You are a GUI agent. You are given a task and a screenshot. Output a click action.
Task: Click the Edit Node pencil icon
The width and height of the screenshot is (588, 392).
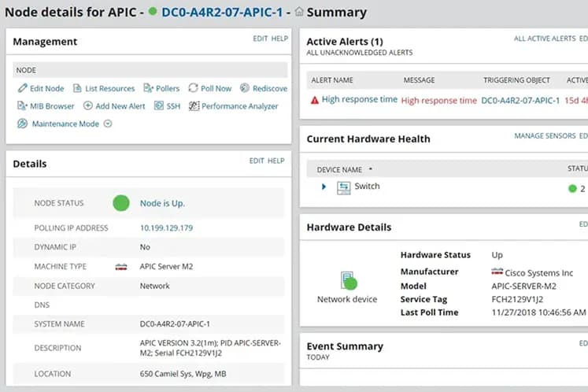[x=23, y=88]
